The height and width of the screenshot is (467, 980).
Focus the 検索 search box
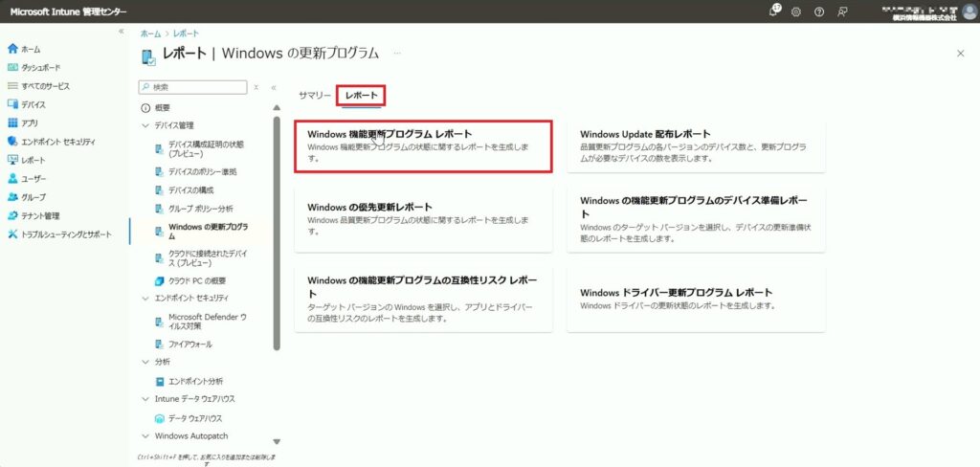coord(193,87)
